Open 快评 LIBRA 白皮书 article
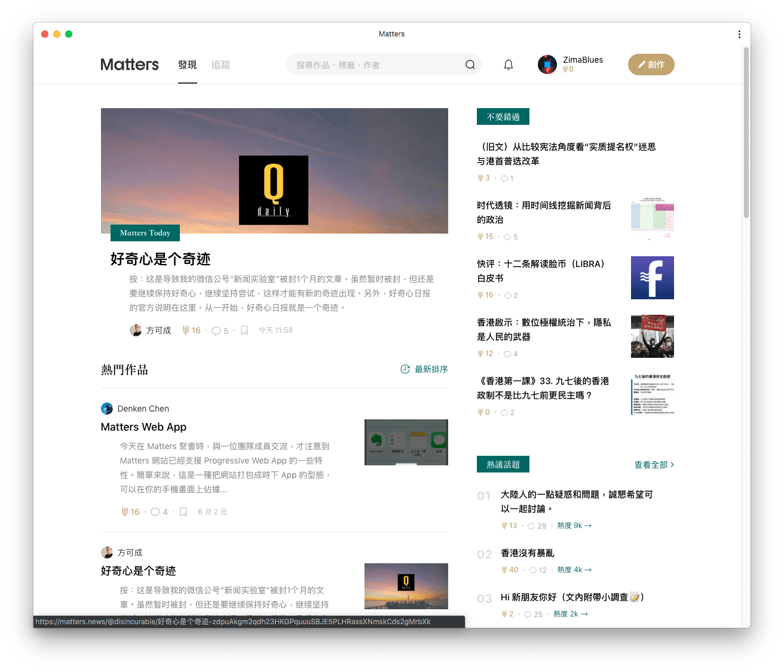The height and width of the screenshot is (672, 784). point(541,271)
